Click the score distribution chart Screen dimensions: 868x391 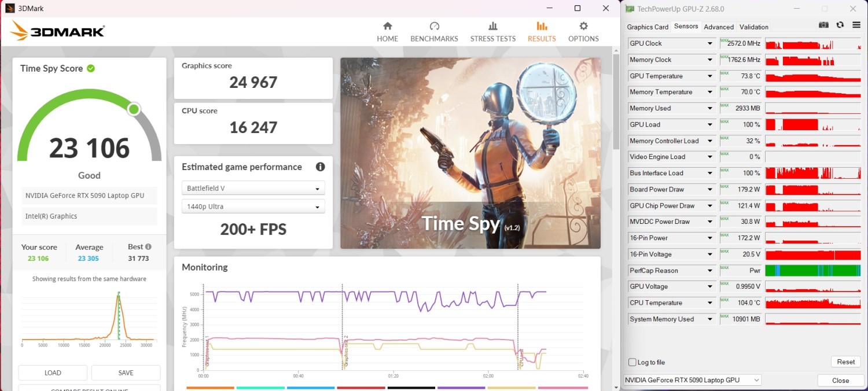click(88, 318)
